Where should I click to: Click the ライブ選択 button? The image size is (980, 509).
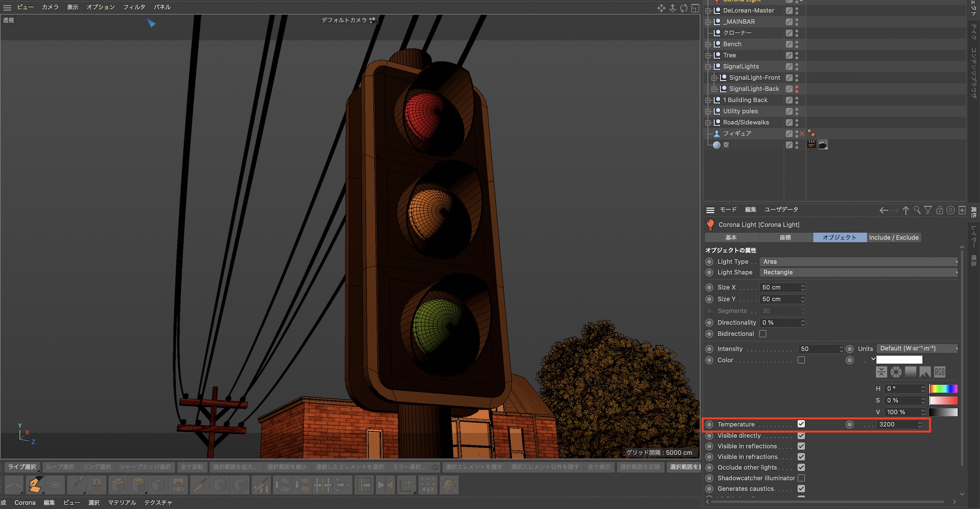22,467
